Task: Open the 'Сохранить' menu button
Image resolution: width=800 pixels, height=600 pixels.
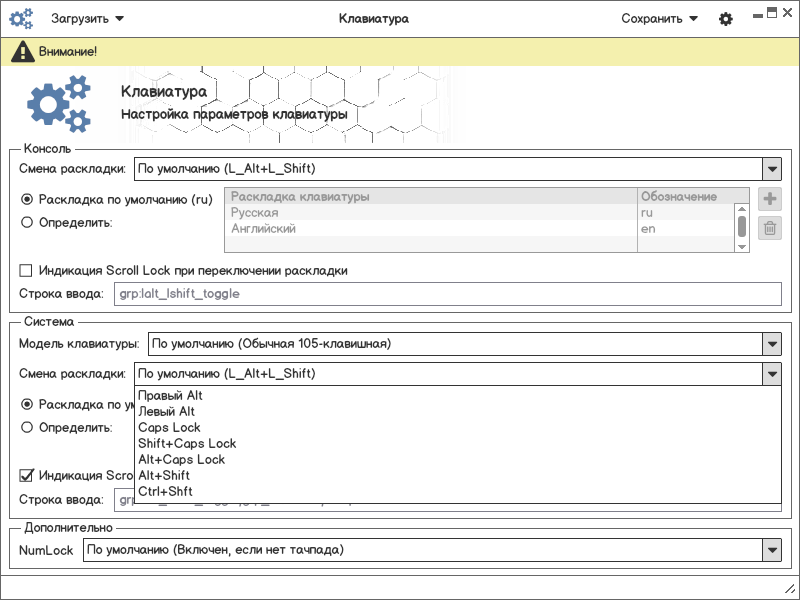Action: click(x=657, y=19)
